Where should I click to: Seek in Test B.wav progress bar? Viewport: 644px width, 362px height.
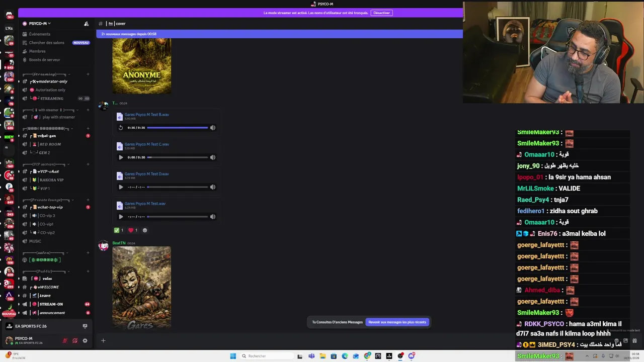(x=178, y=128)
